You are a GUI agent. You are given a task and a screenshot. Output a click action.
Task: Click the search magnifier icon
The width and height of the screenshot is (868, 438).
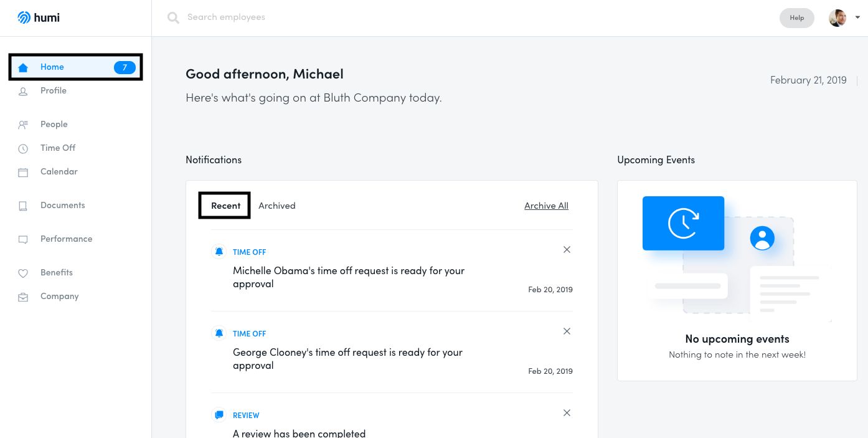pyautogui.click(x=173, y=17)
